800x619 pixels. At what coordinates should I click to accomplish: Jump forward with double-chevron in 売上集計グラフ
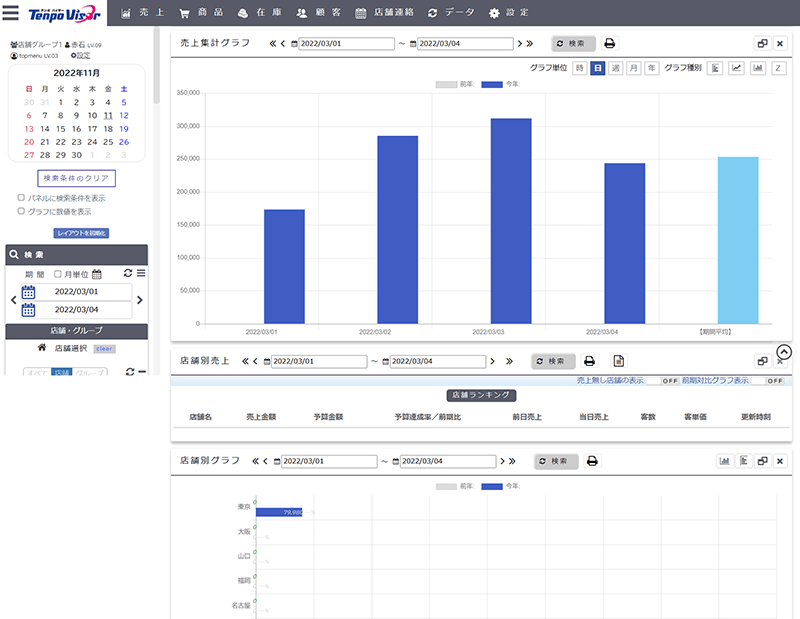(530, 44)
